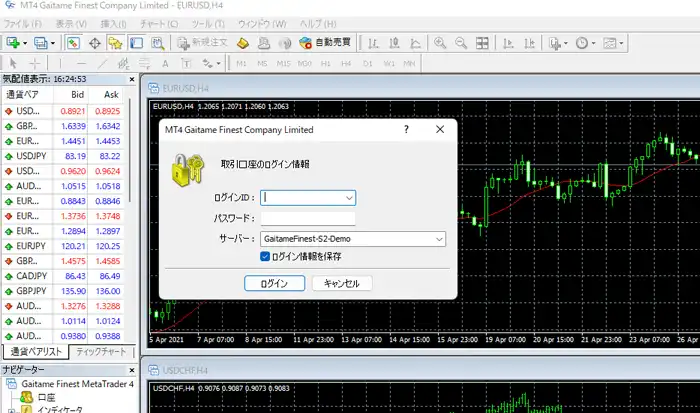The image size is (700, 413).
Task: Switch chart to line chart style
Action: [415, 43]
